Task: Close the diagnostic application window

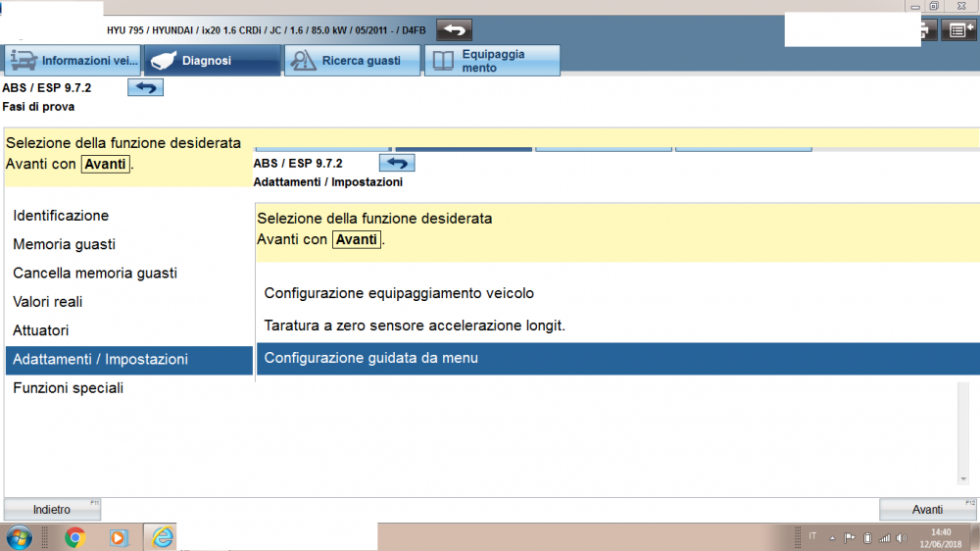Action: pyautogui.click(x=962, y=6)
